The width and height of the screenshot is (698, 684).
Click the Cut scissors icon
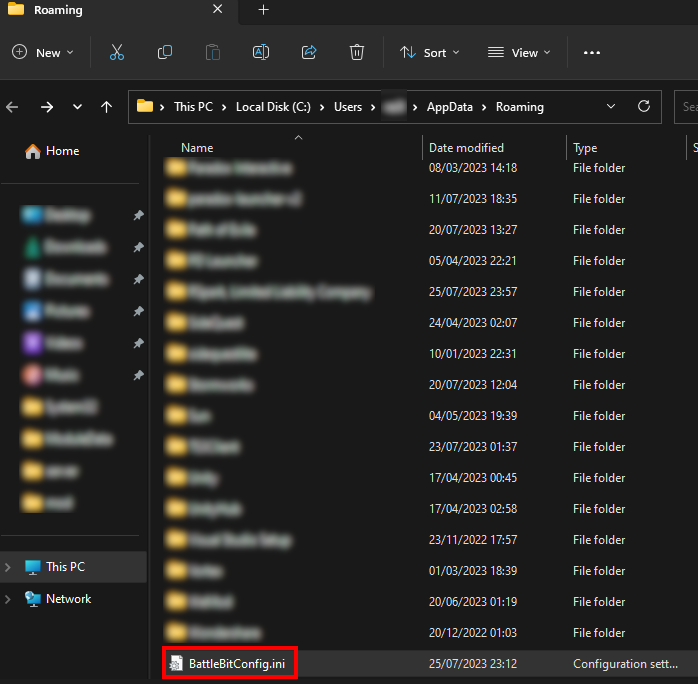(117, 52)
